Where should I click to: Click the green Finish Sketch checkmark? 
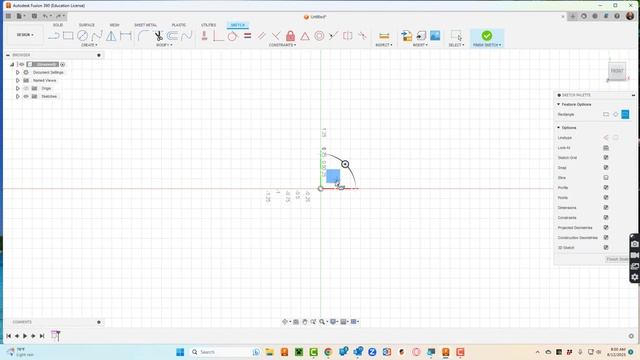[x=487, y=36]
